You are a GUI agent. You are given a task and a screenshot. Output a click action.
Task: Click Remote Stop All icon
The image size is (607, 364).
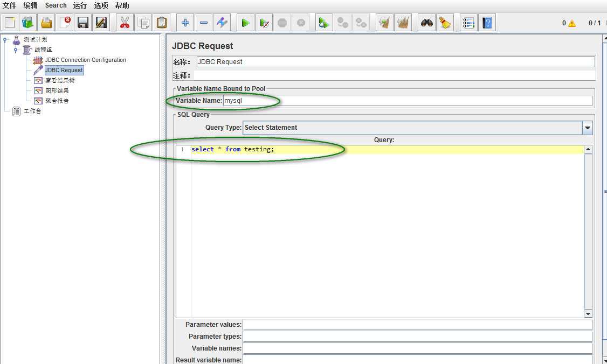click(343, 23)
